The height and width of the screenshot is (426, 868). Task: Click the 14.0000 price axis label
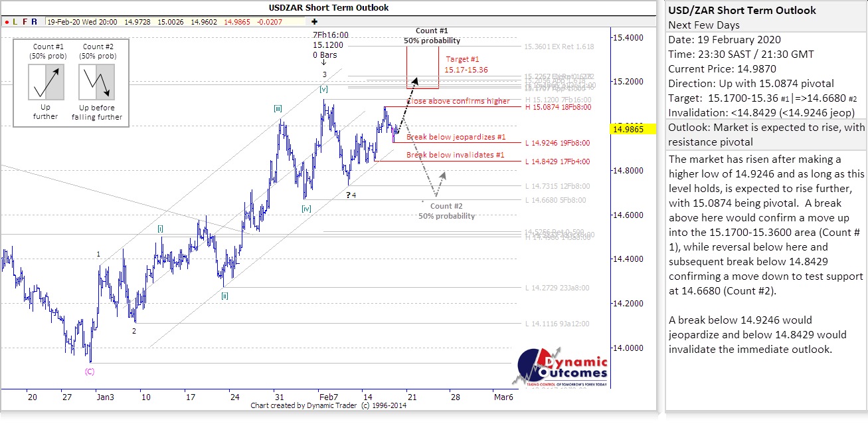pyautogui.click(x=628, y=348)
